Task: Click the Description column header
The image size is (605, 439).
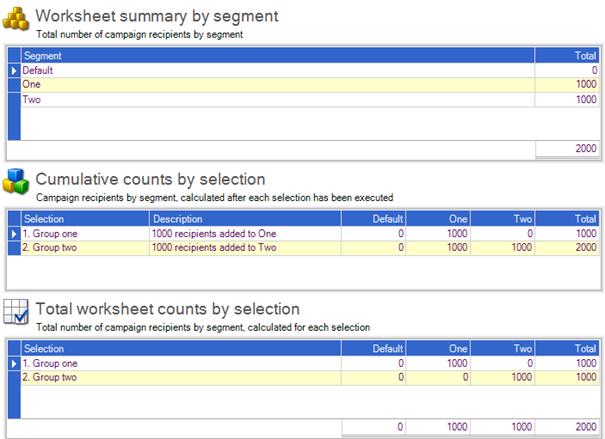Action: point(245,219)
